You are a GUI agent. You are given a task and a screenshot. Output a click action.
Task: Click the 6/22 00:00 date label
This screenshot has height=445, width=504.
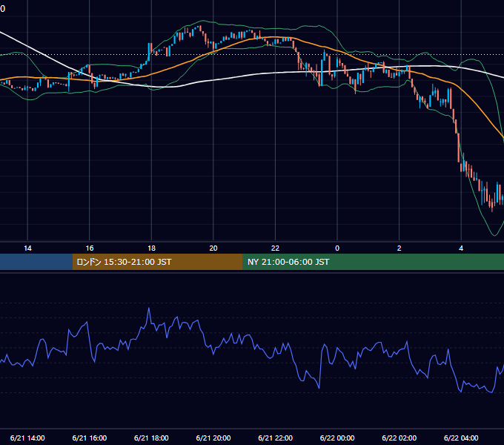tap(337, 438)
